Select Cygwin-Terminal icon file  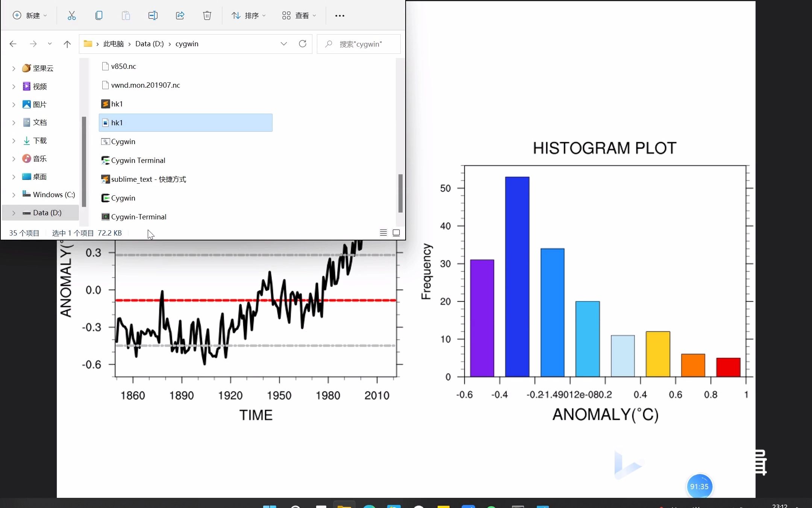pyautogui.click(x=134, y=217)
